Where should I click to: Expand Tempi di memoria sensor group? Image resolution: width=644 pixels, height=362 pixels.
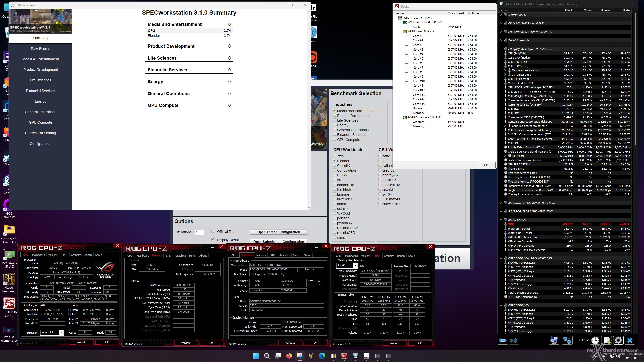coord(501,40)
